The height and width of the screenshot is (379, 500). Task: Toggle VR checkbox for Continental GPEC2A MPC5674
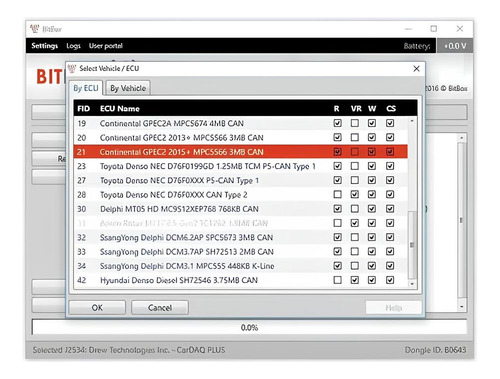(355, 123)
